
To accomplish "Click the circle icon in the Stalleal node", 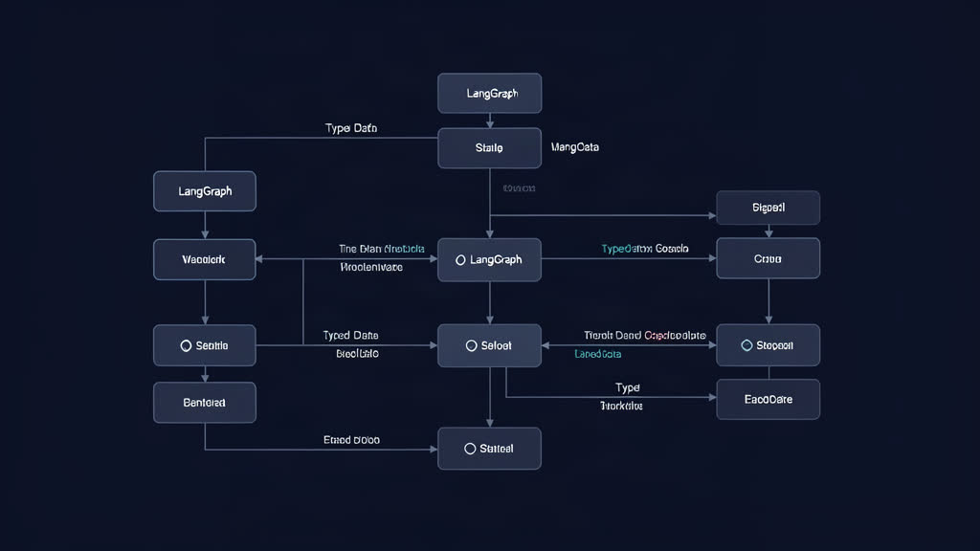I will pyautogui.click(x=470, y=449).
